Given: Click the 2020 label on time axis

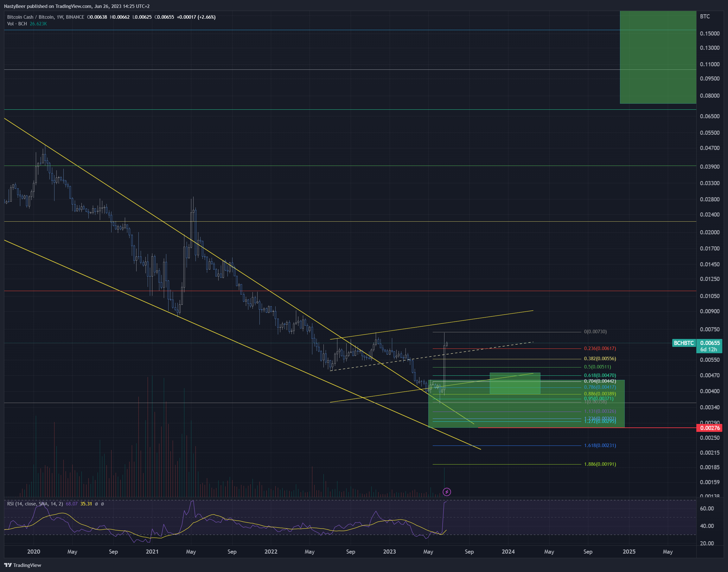Looking at the screenshot, I should pyautogui.click(x=34, y=552).
